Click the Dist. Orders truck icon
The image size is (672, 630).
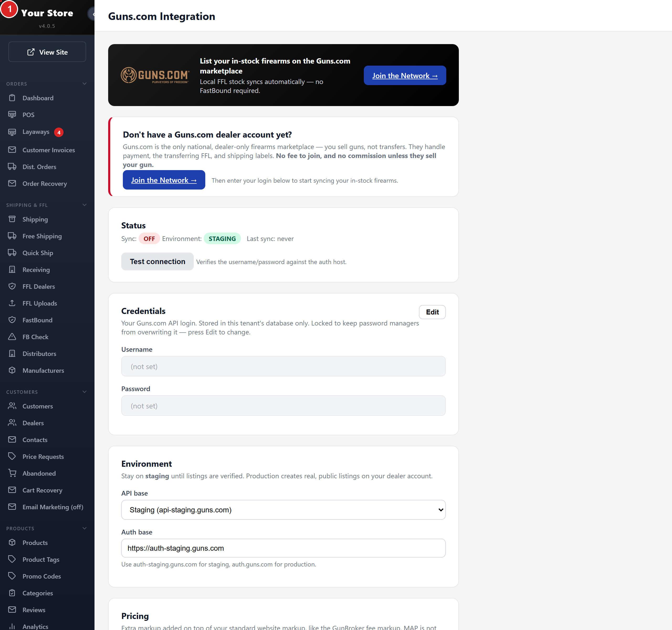[x=12, y=167]
